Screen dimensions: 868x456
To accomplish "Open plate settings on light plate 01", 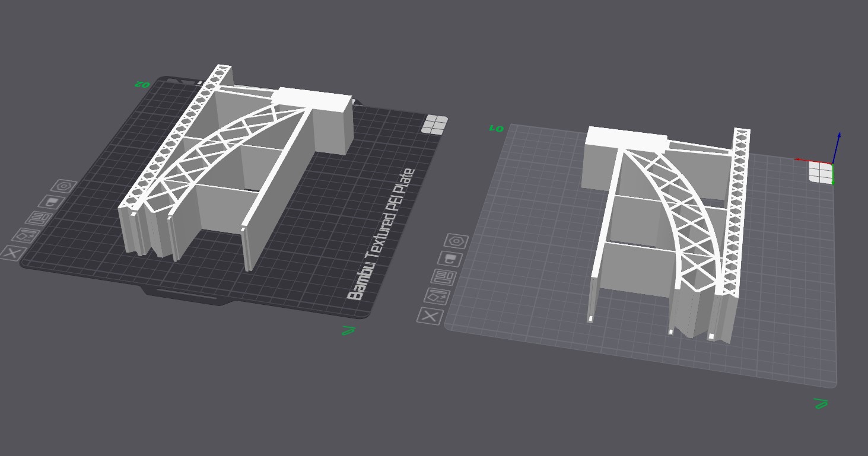I will click(456, 241).
